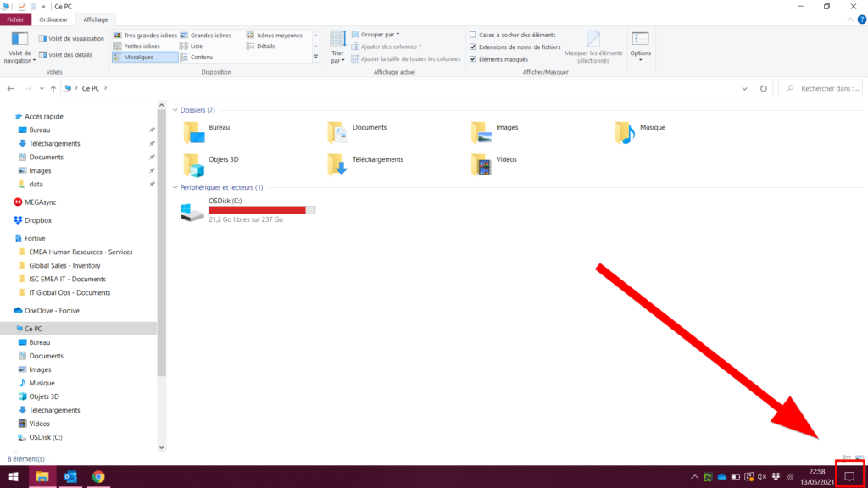Enable Cases à cocher des éléments
The image size is (868, 488).
click(473, 35)
